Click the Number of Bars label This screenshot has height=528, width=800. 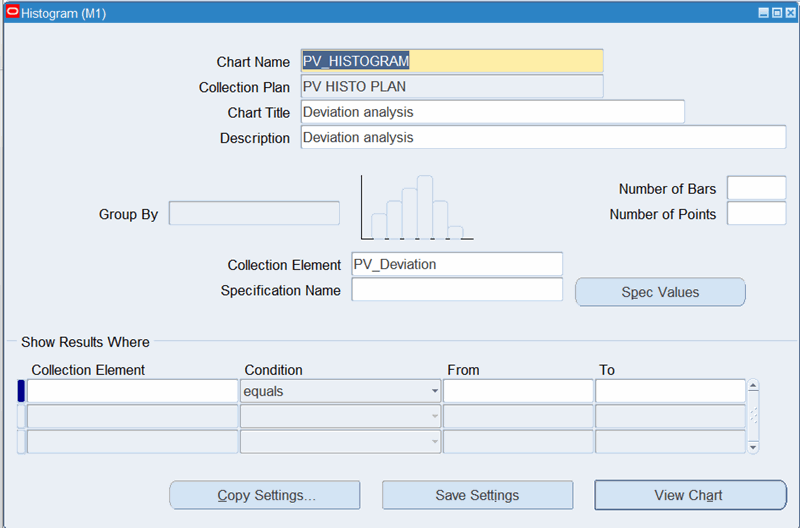[x=667, y=189]
